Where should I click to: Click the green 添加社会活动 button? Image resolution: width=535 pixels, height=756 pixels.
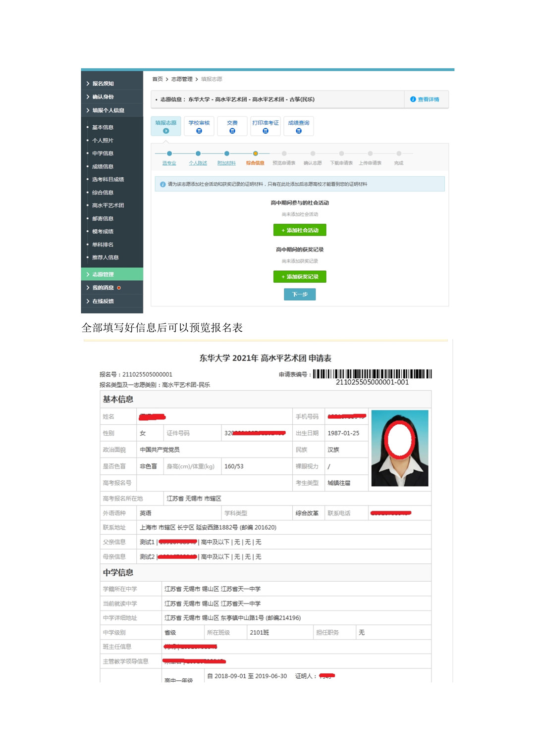tap(300, 230)
